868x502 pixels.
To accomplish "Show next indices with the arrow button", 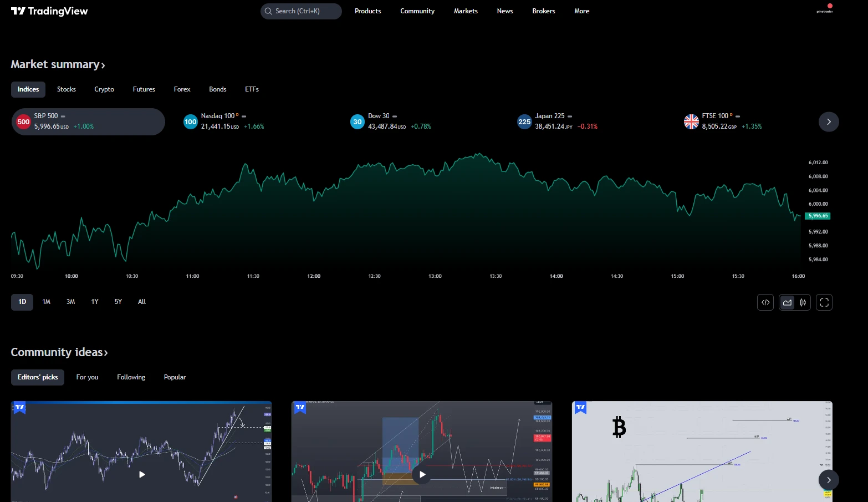I will tap(829, 122).
